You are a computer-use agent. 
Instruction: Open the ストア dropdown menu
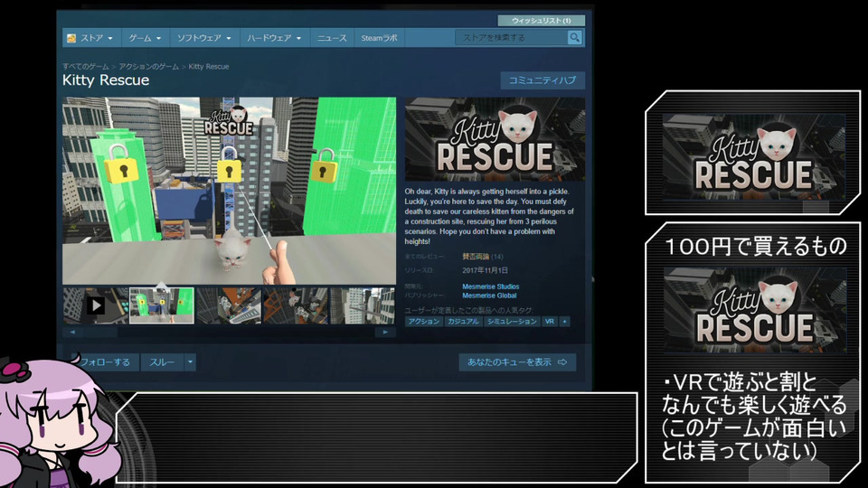tap(92, 38)
